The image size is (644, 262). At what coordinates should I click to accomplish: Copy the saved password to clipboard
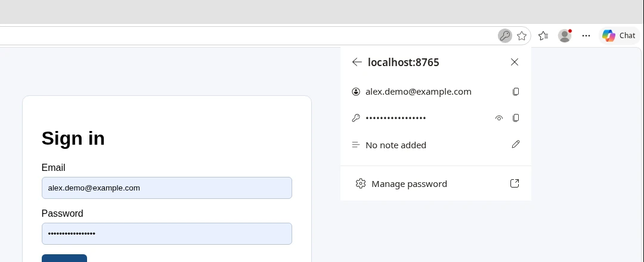(x=516, y=118)
